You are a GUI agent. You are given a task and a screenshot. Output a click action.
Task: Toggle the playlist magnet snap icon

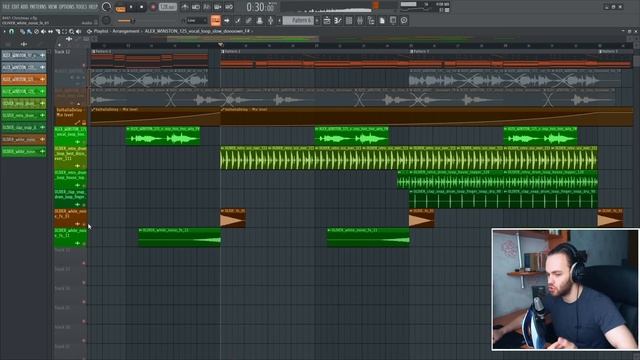point(11,31)
